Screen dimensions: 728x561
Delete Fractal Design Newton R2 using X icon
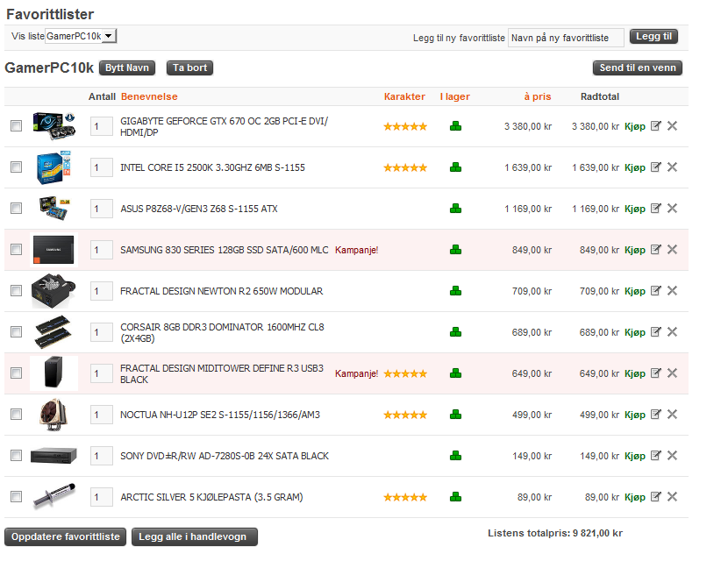point(673,291)
